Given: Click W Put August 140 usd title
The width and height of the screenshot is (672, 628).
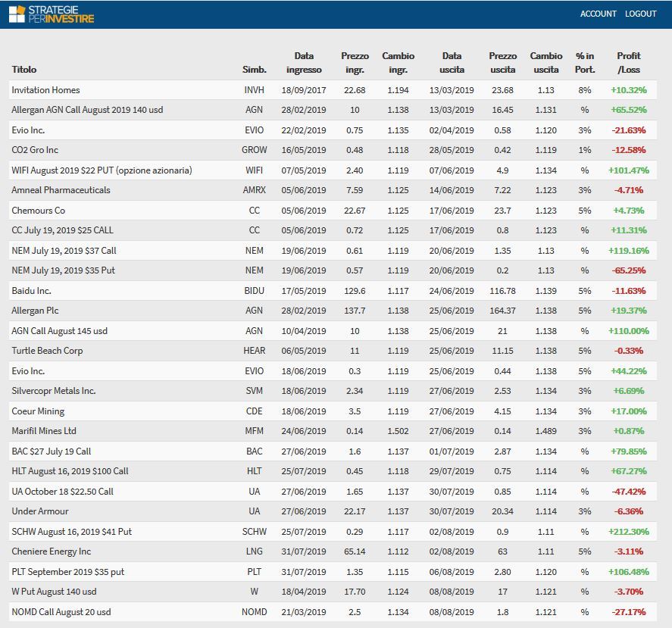Looking at the screenshot, I should click(54, 592).
